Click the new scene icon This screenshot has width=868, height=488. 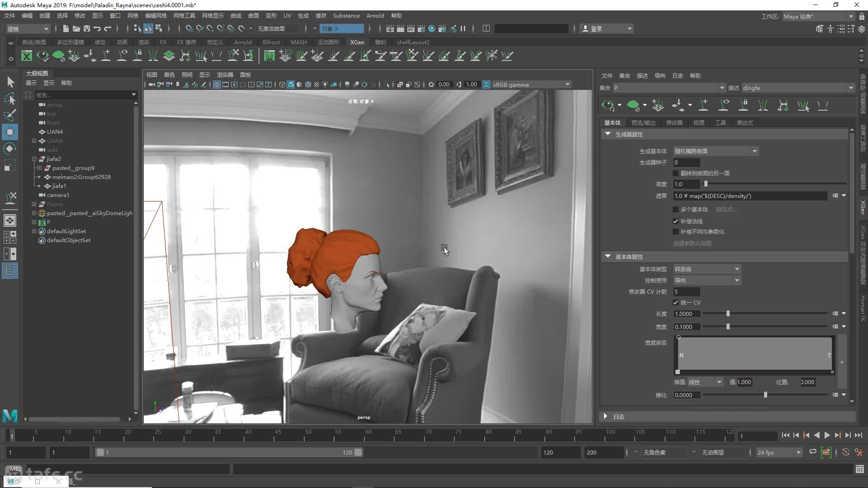66,28
